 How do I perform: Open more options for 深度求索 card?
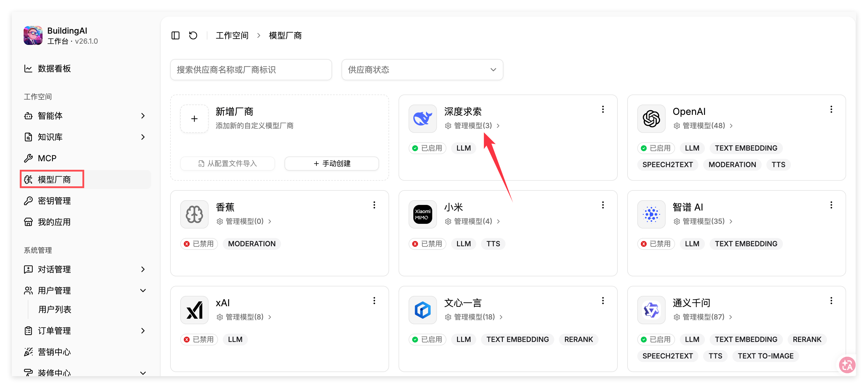click(603, 110)
